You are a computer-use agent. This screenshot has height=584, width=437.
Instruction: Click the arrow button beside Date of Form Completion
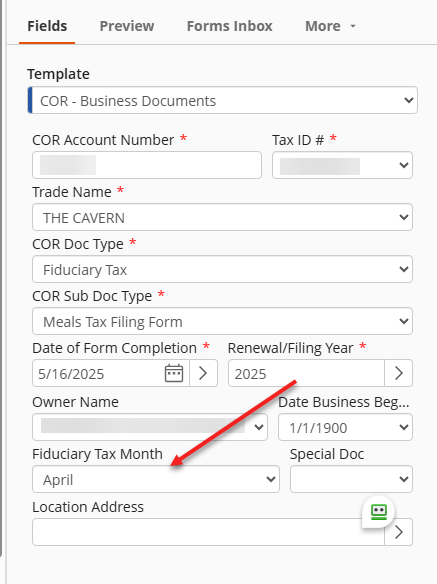(x=203, y=373)
